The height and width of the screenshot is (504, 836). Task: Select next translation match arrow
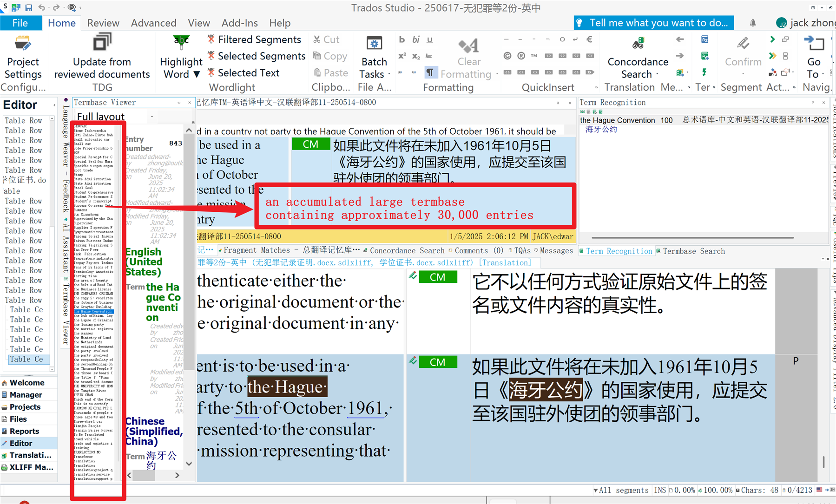pyautogui.click(x=680, y=56)
